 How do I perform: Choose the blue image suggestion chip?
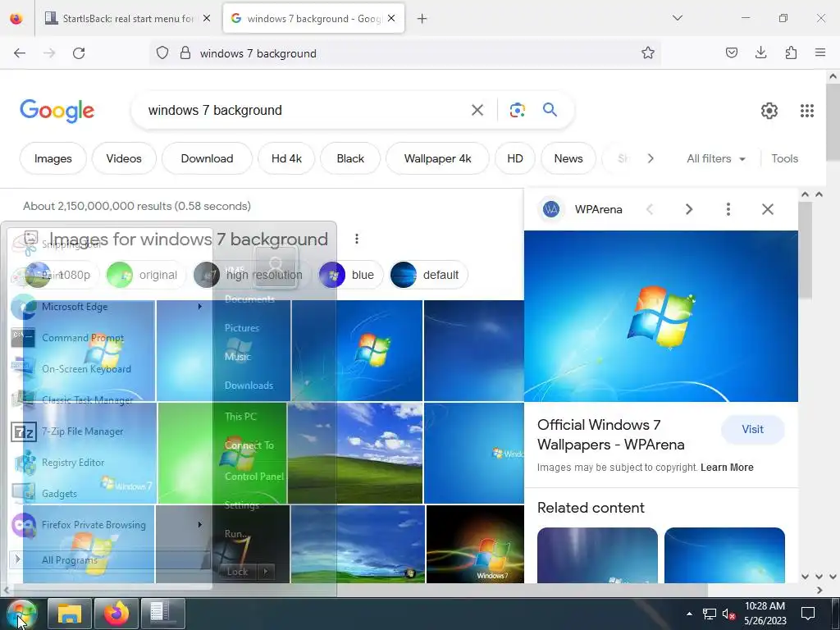(x=350, y=275)
